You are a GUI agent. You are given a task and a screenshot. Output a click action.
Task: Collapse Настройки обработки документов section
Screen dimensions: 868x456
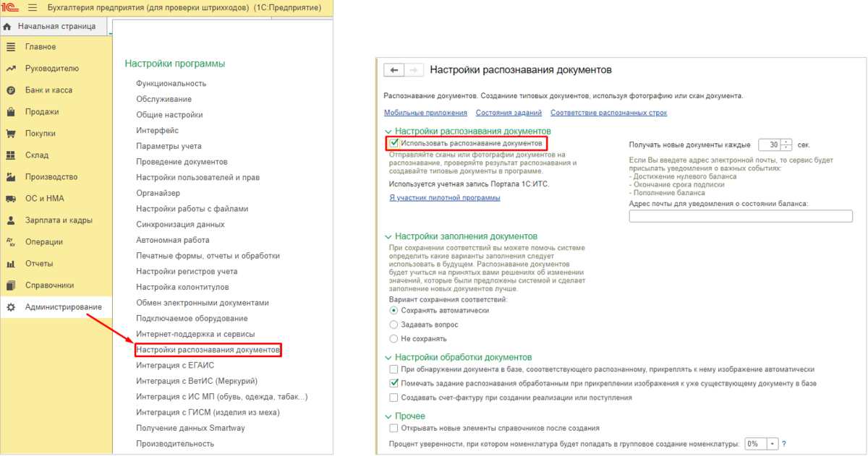(x=388, y=357)
